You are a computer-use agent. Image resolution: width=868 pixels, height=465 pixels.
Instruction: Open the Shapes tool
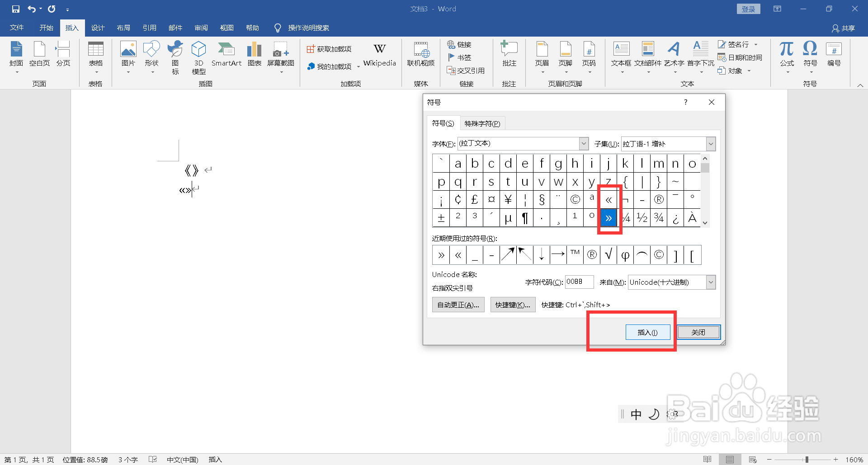(151, 56)
